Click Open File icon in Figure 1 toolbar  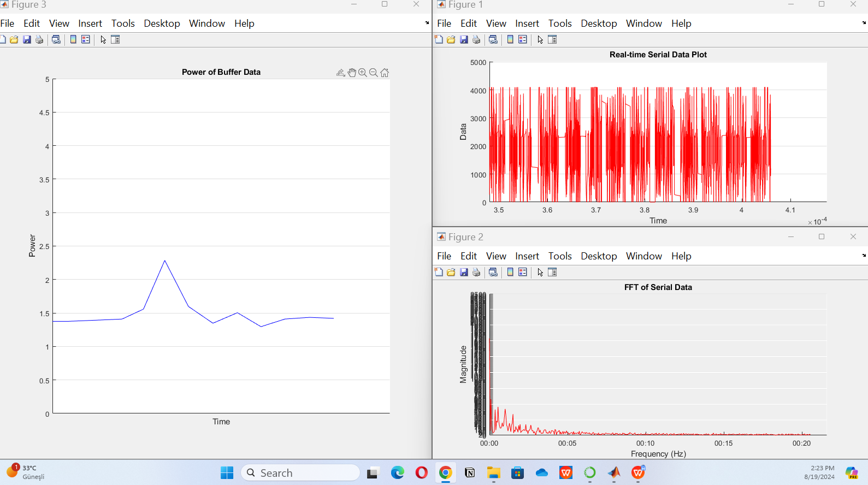(451, 39)
